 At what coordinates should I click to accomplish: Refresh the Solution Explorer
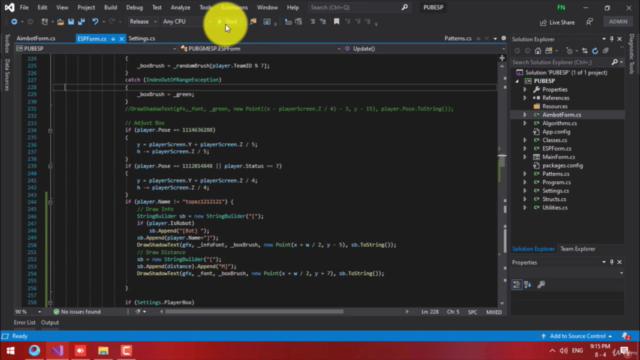(x=595, y=51)
